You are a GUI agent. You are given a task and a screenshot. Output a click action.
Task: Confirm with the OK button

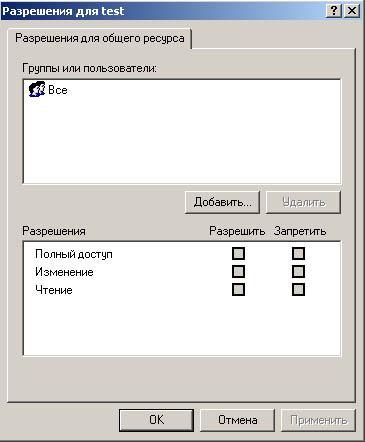pos(156,420)
